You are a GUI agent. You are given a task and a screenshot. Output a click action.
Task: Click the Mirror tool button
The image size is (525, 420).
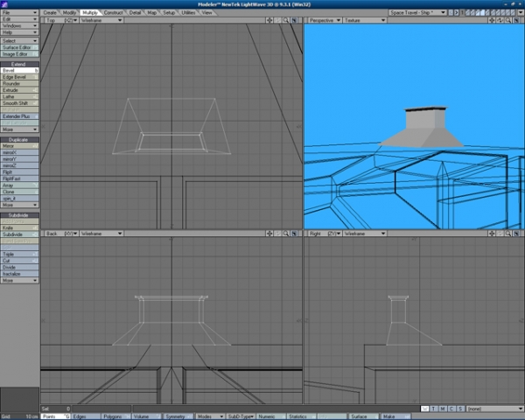pos(19,146)
